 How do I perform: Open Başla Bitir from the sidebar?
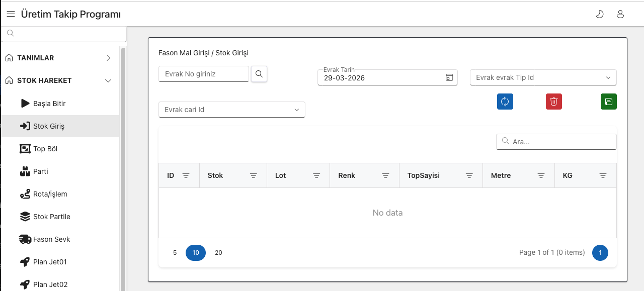[x=49, y=104]
